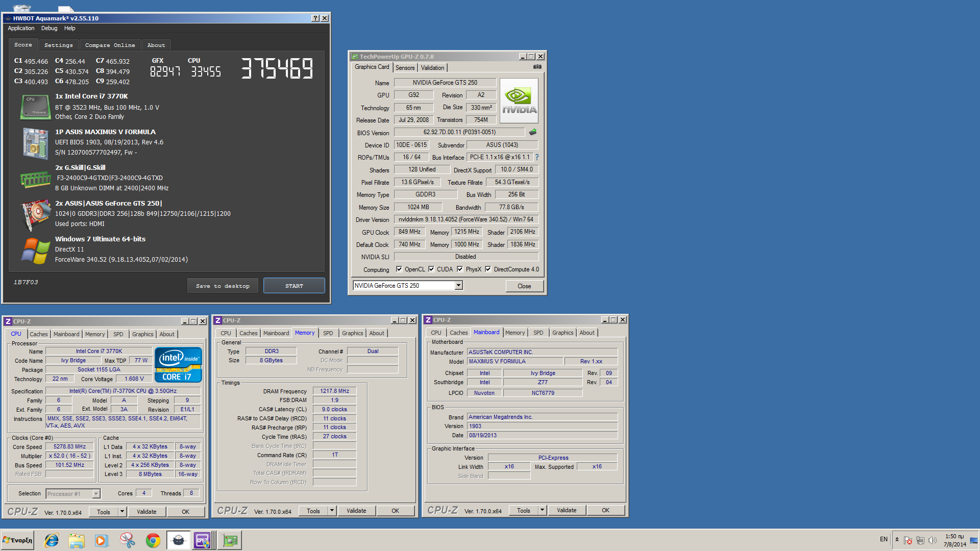The image size is (980, 551).
Task: Click the Windows logo icon in Aquamark
Action: tap(35, 251)
